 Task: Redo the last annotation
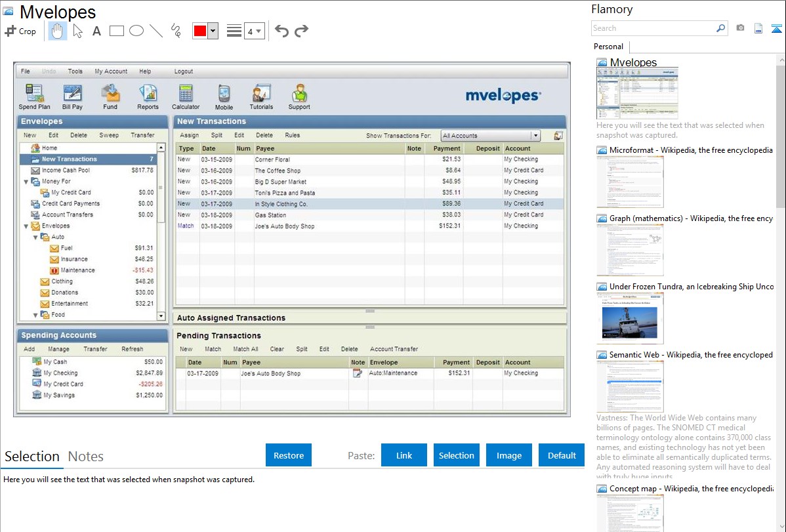(301, 31)
